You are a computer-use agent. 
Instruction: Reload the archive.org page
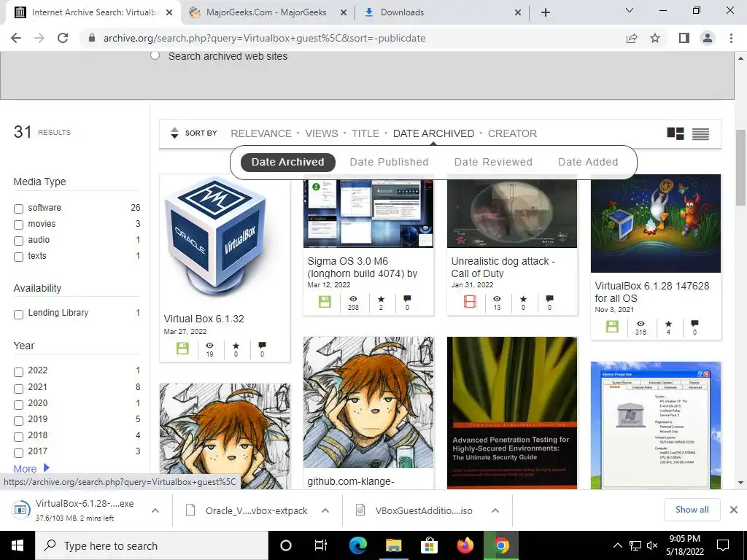63,38
